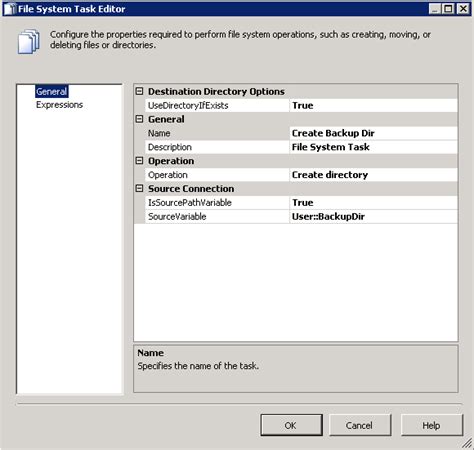Click OK to save task settings
The image size is (474, 450).
291,425
